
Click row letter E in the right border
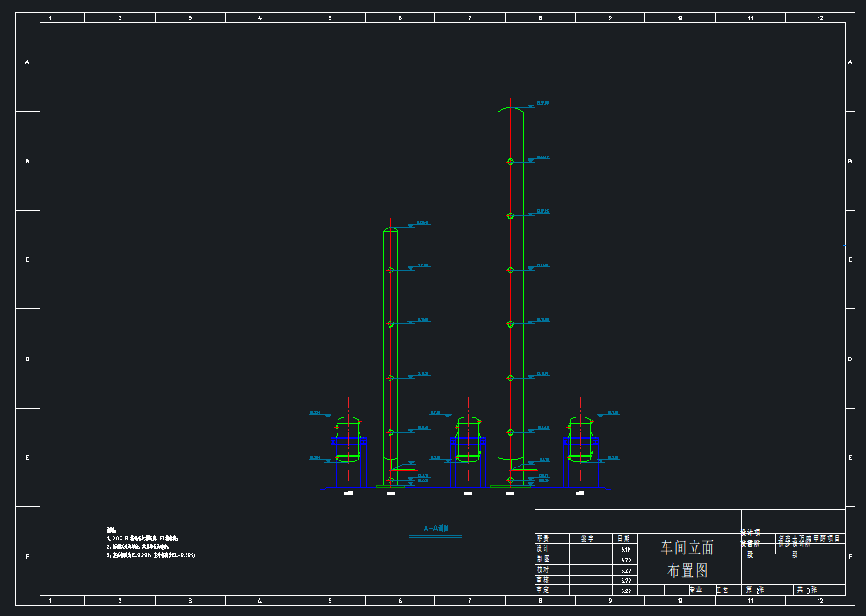click(850, 458)
